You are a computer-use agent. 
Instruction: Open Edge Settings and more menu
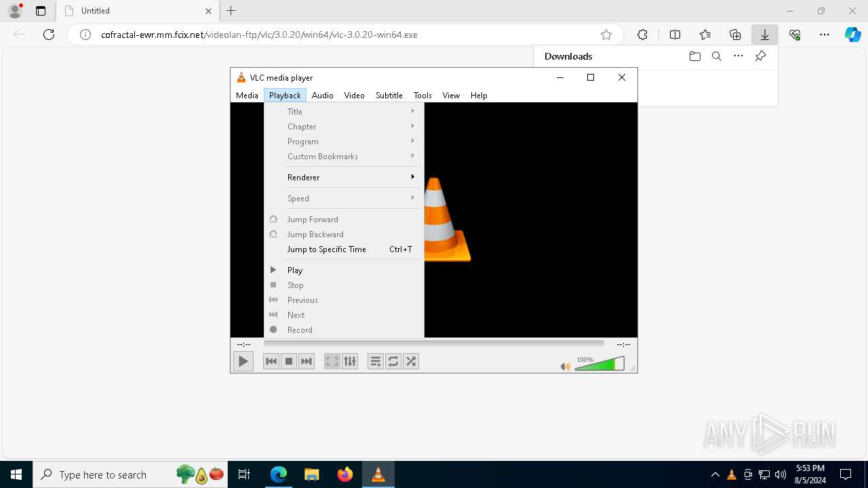(825, 35)
